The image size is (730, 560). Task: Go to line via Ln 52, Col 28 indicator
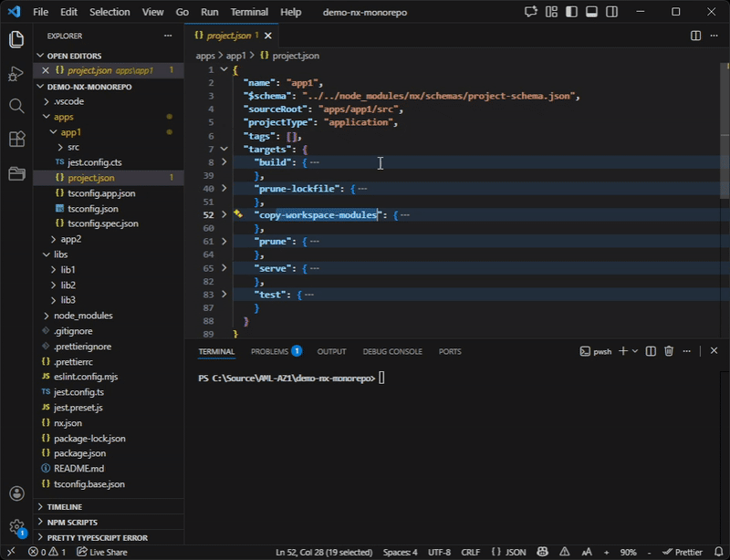click(x=324, y=552)
